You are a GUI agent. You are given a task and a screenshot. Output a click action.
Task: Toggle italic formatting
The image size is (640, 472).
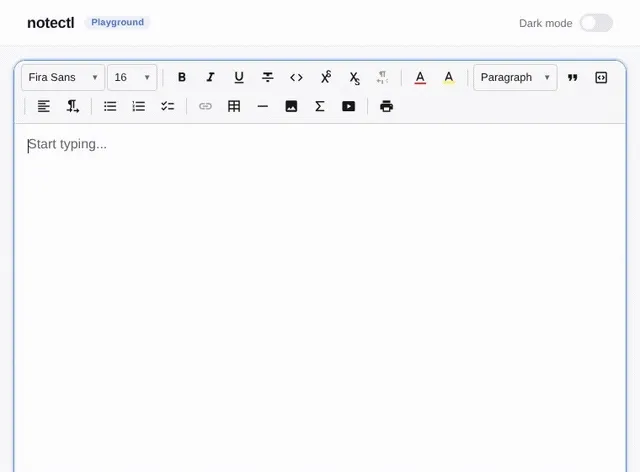tap(211, 78)
